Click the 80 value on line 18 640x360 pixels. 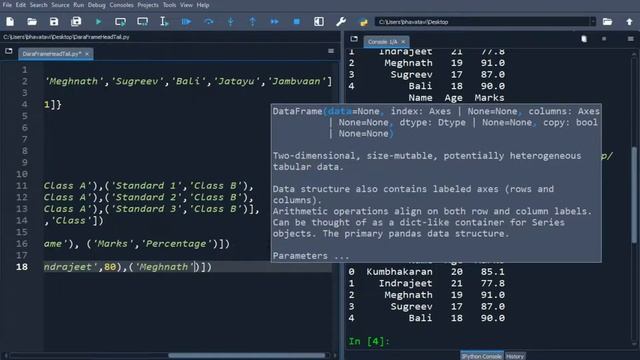point(110,267)
